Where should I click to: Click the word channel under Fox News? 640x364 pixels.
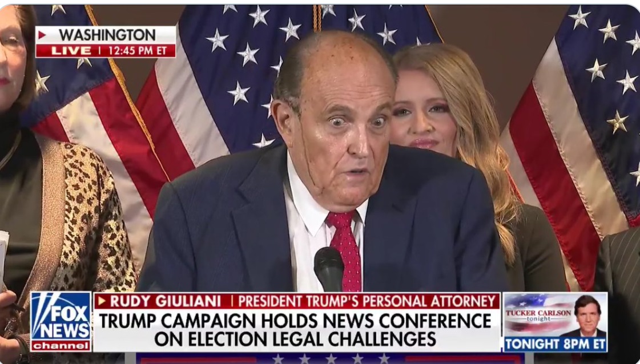(61, 346)
